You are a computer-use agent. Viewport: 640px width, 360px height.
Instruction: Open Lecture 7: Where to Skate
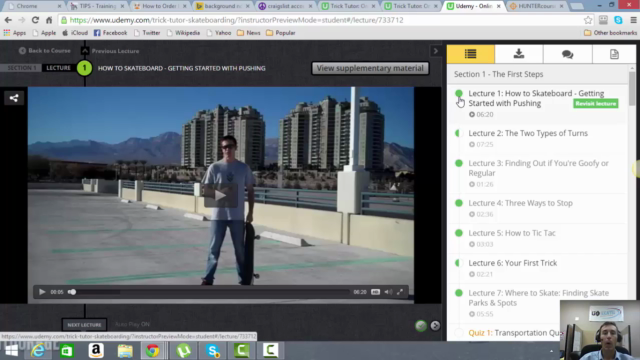coord(538,298)
